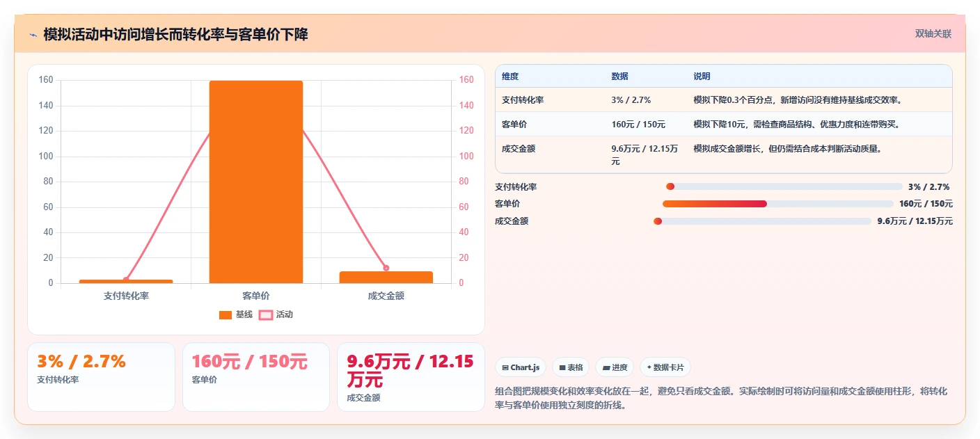The image size is (980, 439).
Task: Click the 成交金额 bar in chart
Action: pyautogui.click(x=386, y=277)
